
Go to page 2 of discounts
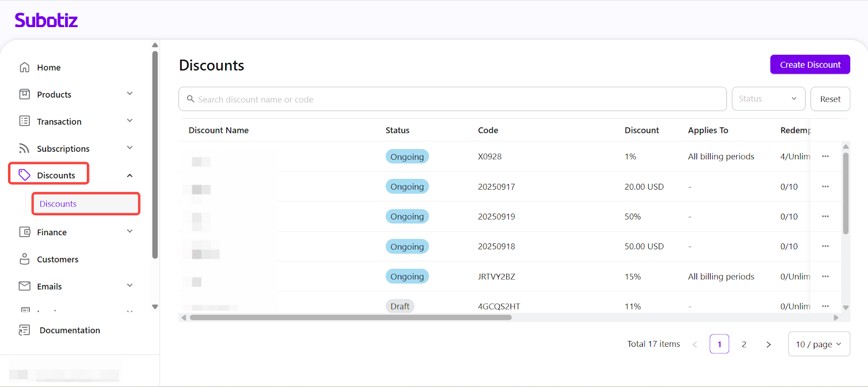pyautogui.click(x=744, y=344)
